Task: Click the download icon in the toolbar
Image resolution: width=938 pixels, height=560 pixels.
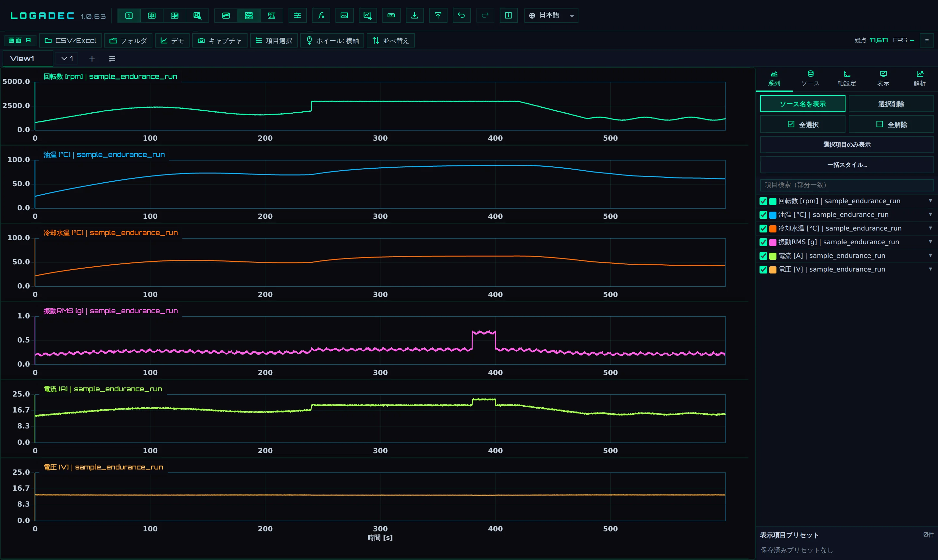Action: click(x=415, y=16)
